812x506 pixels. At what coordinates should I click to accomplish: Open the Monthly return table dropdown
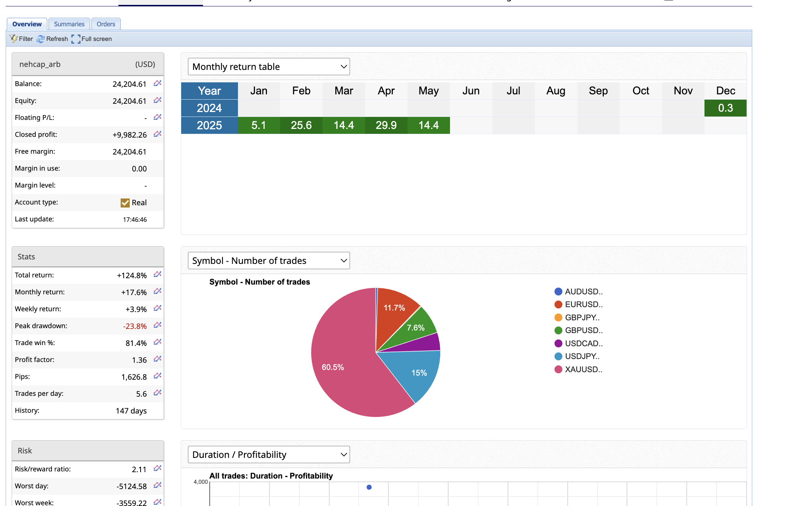[269, 67]
